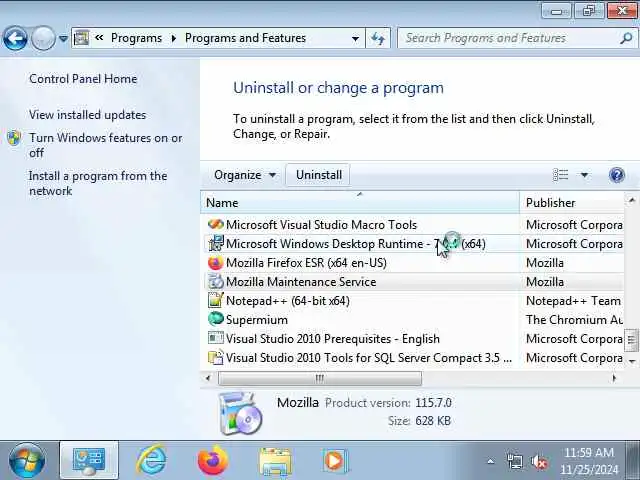The width and height of the screenshot is (640, 480).
Task: Open View installed updates
Action: pos(87,115)
